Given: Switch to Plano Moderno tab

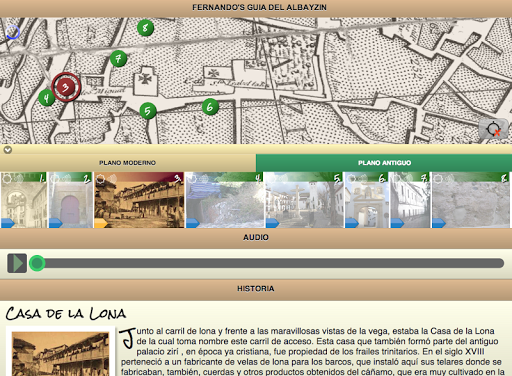Looking at the screenshot, I should pyautogui.click(x=128, y=163).
